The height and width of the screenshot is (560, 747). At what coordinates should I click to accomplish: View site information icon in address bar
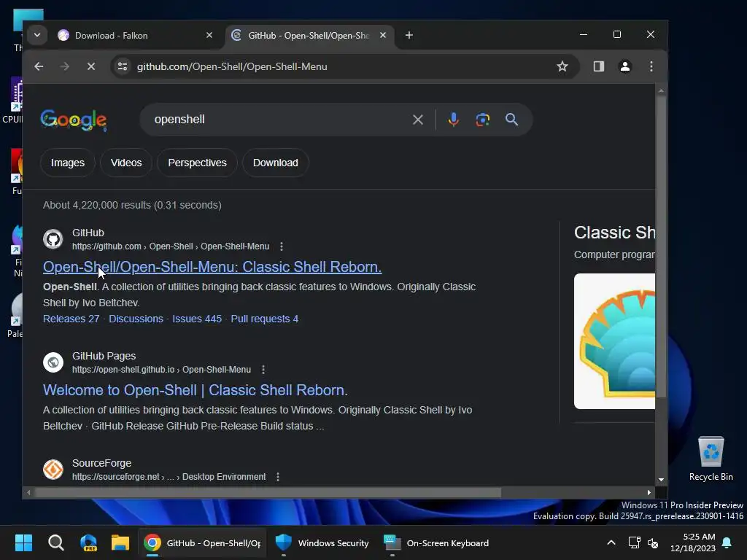tap(123, 66)
